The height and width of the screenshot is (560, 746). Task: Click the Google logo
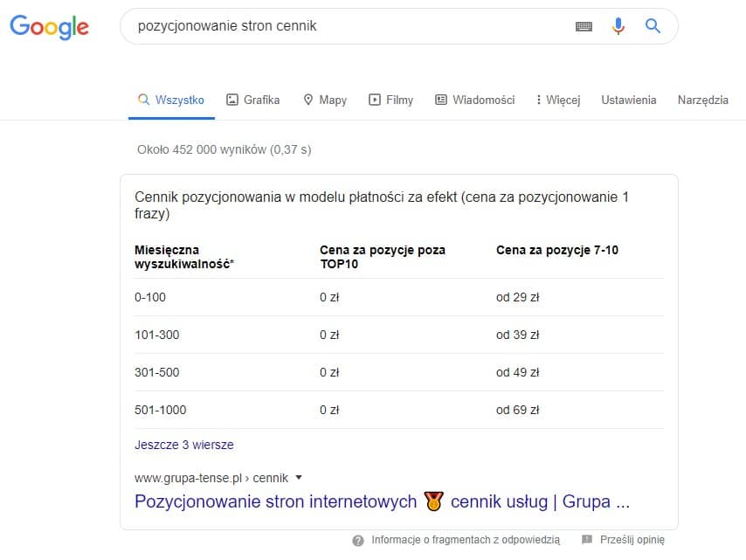[x=49, y=26]
